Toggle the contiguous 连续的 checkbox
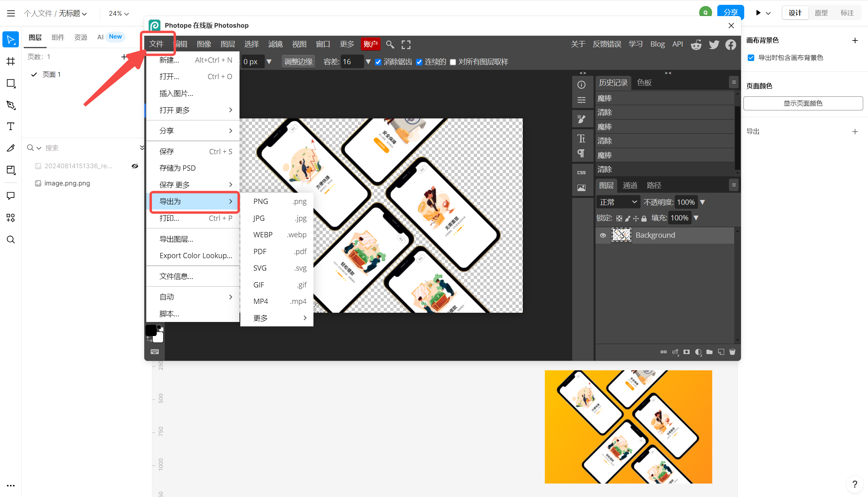Viewport: 868px width, 497px height. pyautogui.click(x=419, y=62)
